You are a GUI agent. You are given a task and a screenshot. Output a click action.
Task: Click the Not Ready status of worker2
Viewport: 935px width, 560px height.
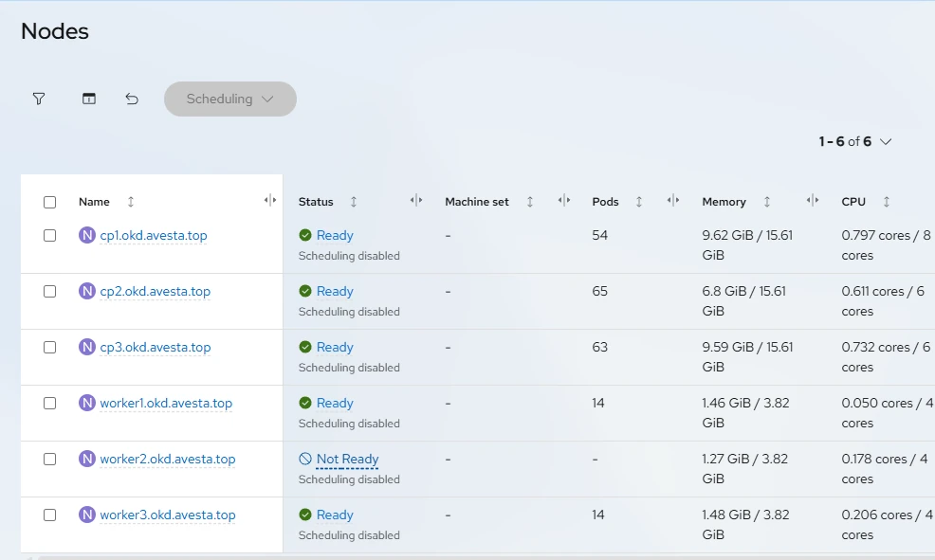coord(347,460)
